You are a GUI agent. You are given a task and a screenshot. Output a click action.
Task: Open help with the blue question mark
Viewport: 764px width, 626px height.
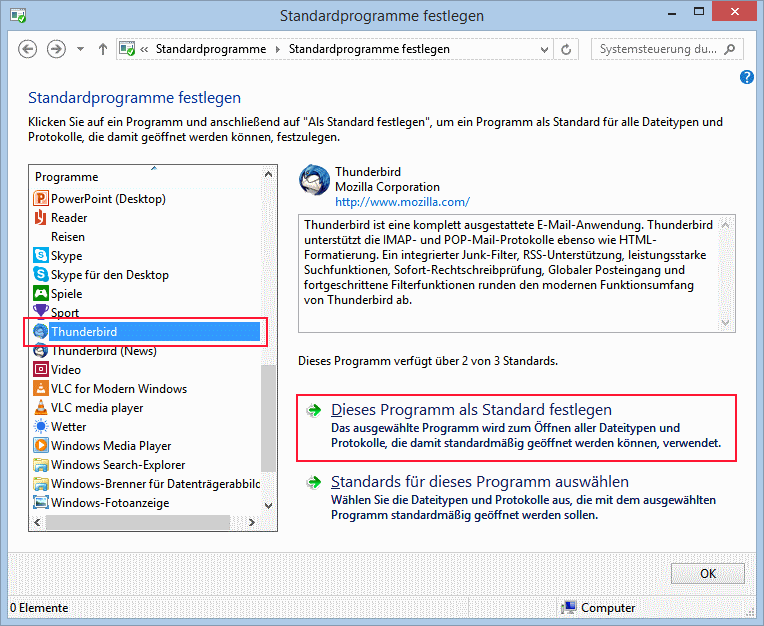[746, 77]
